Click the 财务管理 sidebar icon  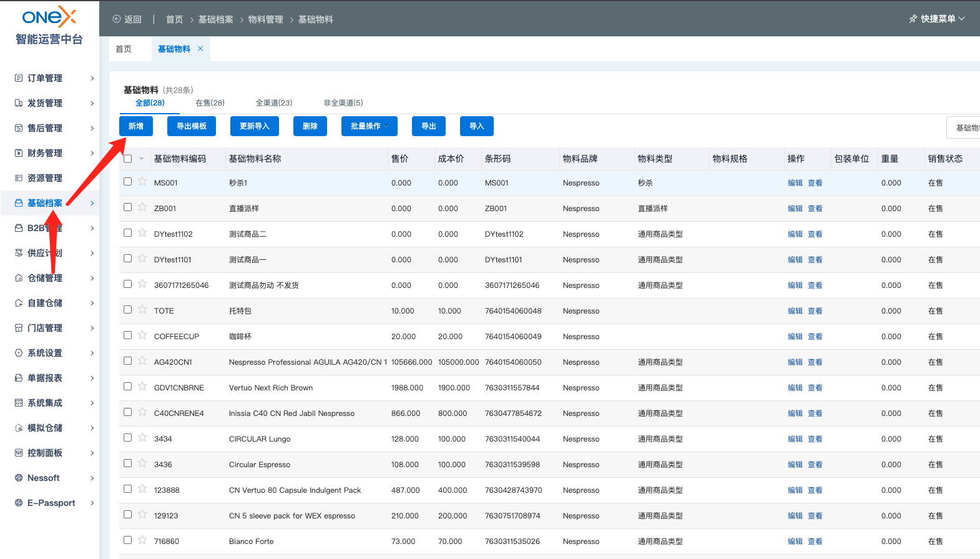(x=19, y=153)
